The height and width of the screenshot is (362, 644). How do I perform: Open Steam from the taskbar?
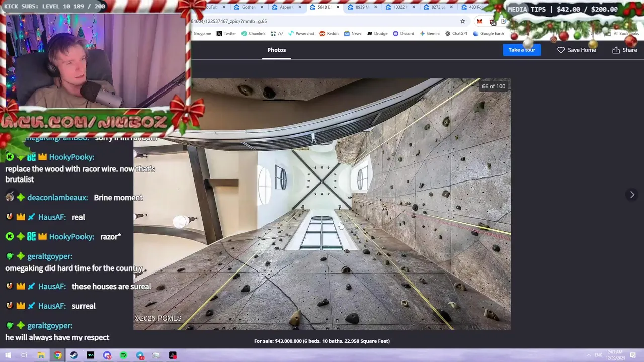coord(74,355)
